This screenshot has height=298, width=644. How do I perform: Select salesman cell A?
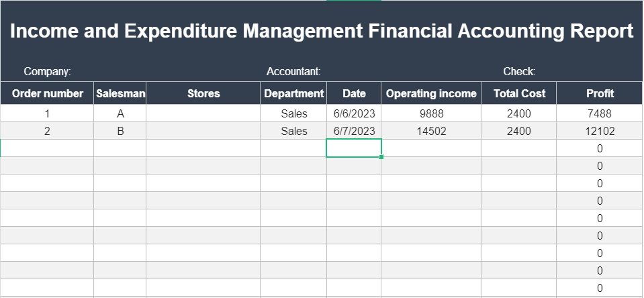pos(120,113)
